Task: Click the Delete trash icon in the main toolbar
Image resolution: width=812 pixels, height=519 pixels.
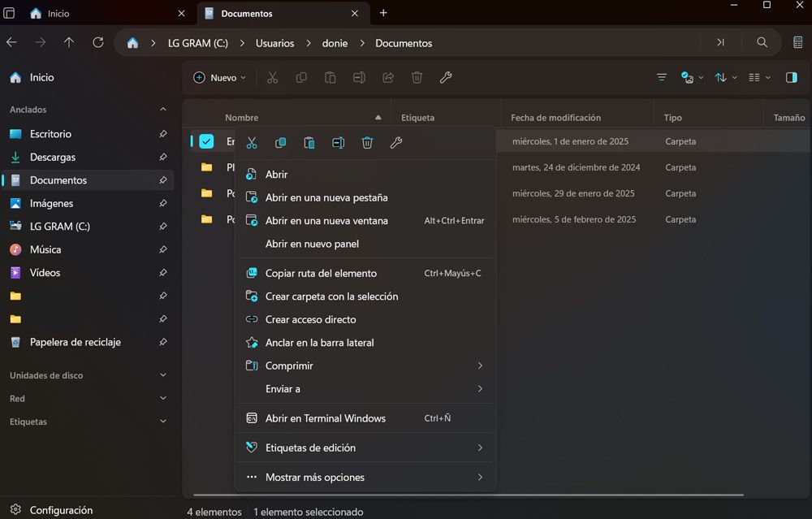Action: (417, 78)
